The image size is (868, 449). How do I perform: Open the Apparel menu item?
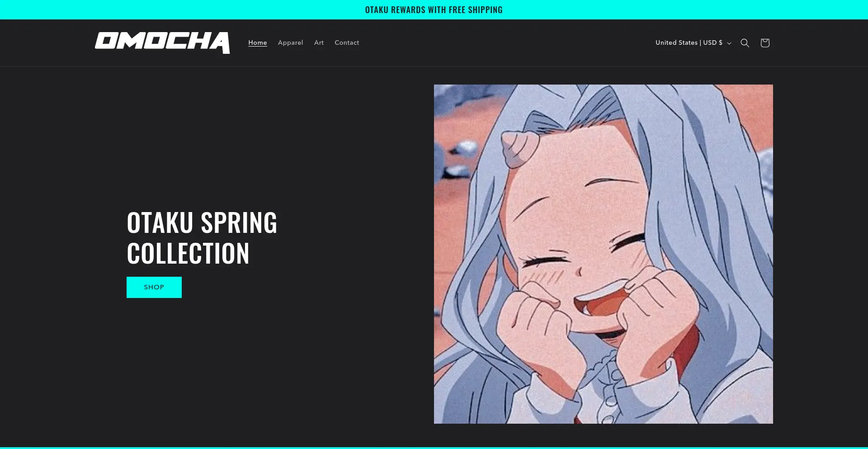[290, 43]
